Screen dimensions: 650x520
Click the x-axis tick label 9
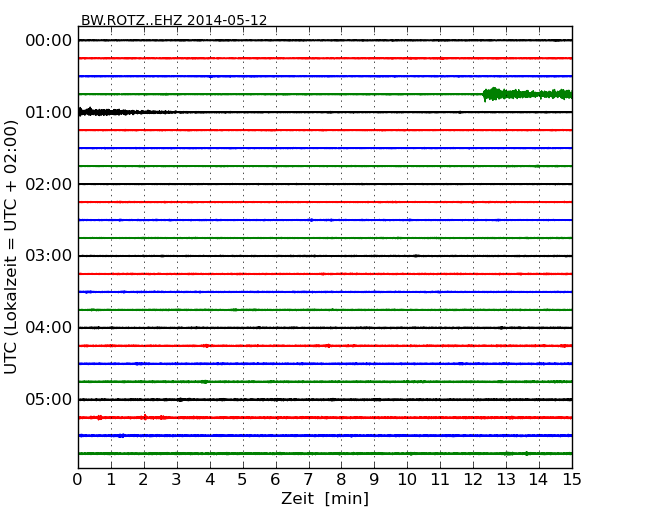[x=374, y=480]
